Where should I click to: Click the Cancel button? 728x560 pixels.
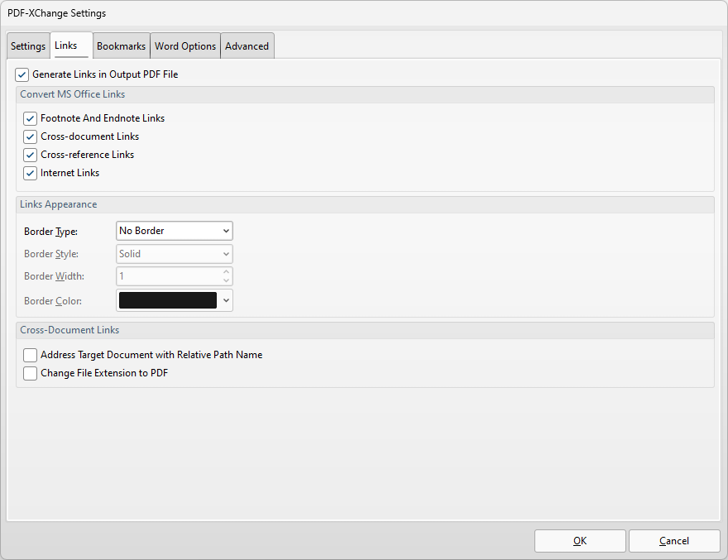pos(674,541)
